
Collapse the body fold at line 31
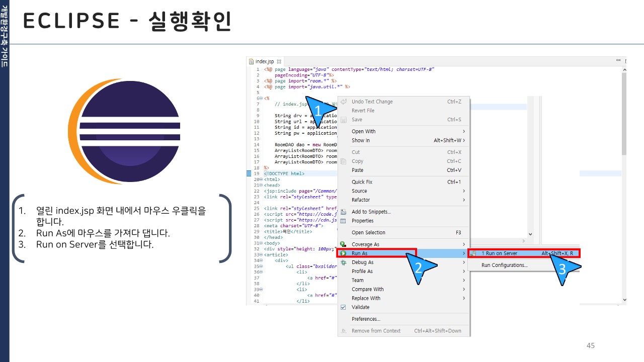[x=262, y=243]
